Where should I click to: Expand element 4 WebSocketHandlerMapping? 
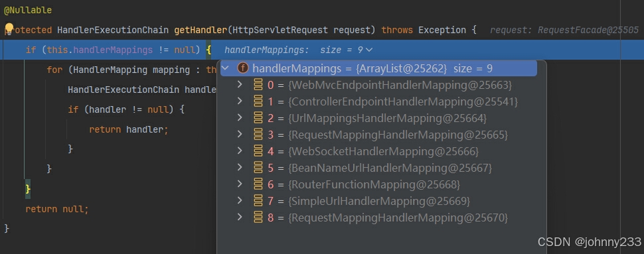(240, 151)
